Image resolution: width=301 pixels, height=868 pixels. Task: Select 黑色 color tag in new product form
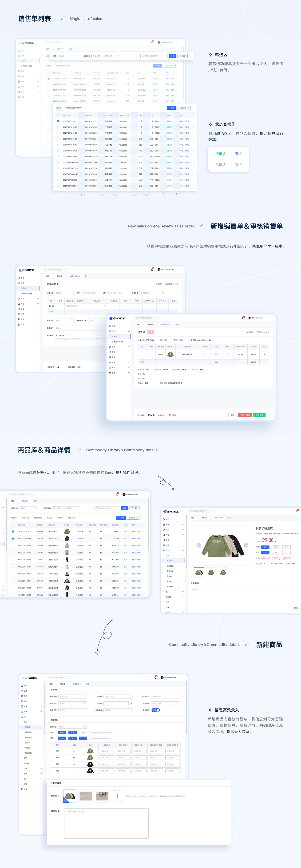coord(72,733)
